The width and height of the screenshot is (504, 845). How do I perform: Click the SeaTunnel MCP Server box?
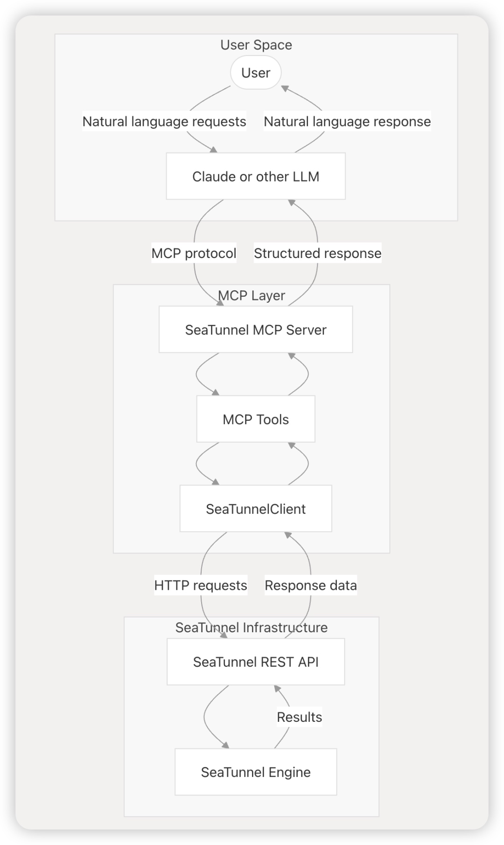256,329
